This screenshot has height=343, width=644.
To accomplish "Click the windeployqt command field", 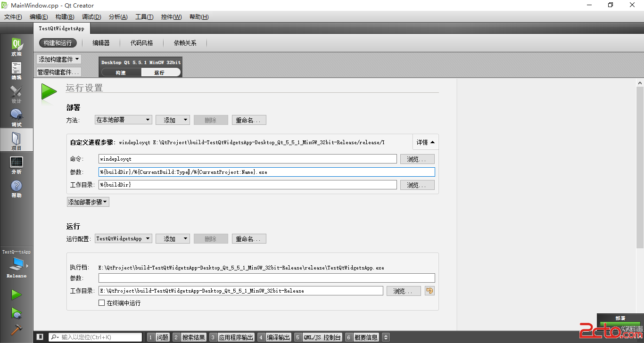I will (248, 159).
